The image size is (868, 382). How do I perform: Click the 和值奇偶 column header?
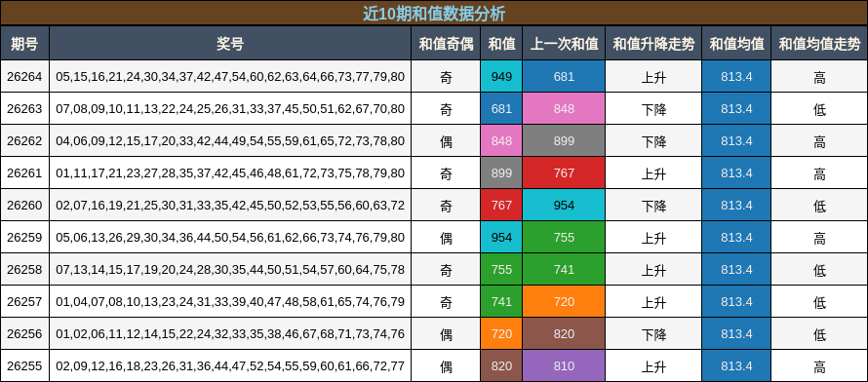(446, 43)
